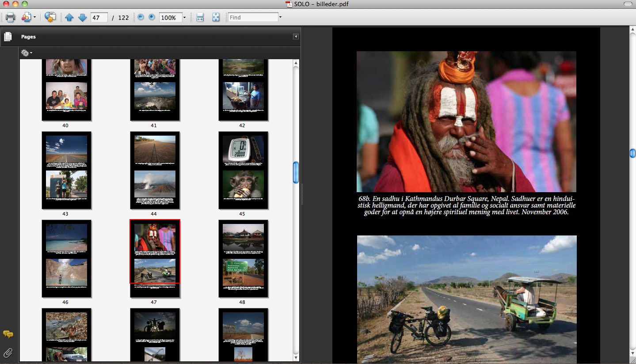The width and height of the screenshot is (636, 364).
Task: Click the Find search field
Action: pyautogui.click(x=253, y=17)
